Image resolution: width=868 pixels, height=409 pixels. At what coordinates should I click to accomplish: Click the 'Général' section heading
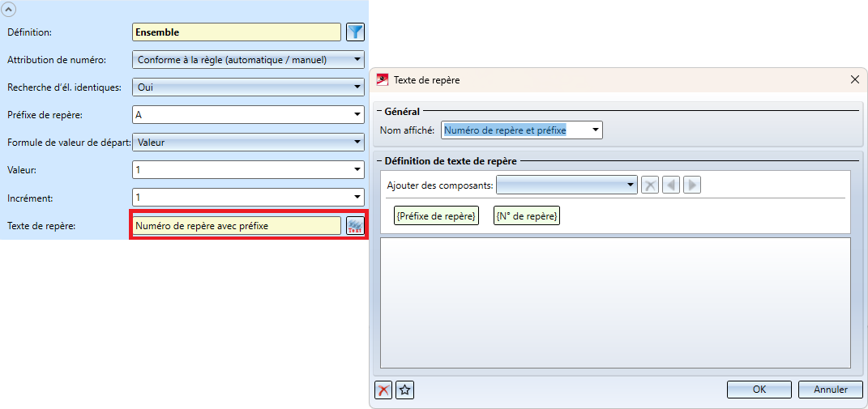[x=402, y=111]
